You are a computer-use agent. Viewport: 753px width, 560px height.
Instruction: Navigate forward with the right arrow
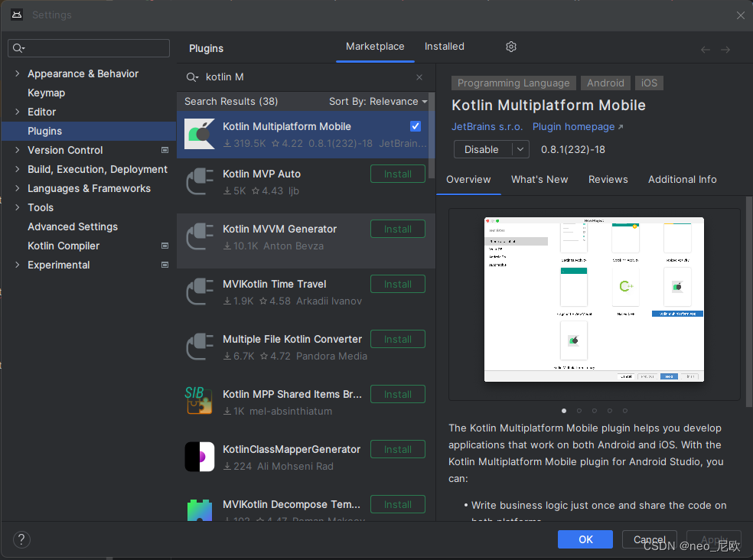(x=725, y=50)
